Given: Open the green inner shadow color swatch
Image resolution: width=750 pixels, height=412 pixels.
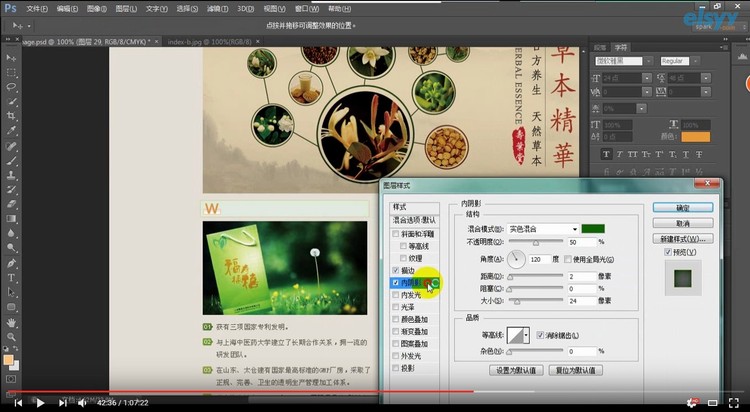Looking at the screenshot, I should pyautogui.click(x=593, y=229).
